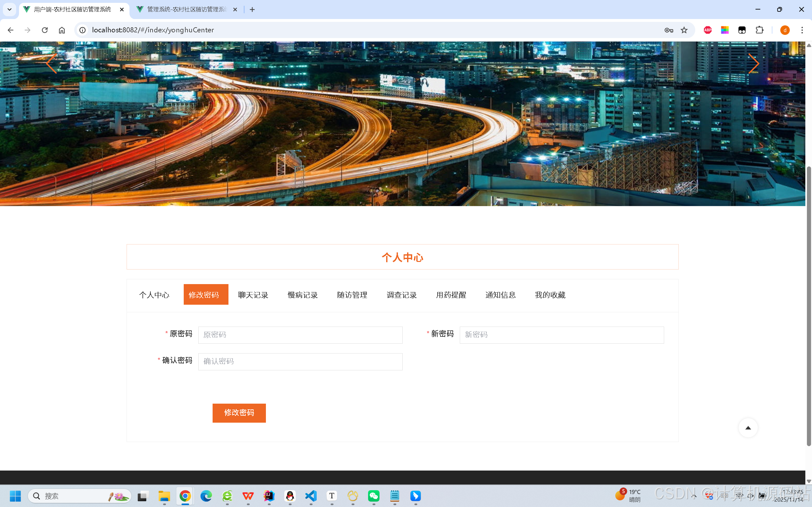Open the browser home page
812x507 pixels.
point(62,30)
